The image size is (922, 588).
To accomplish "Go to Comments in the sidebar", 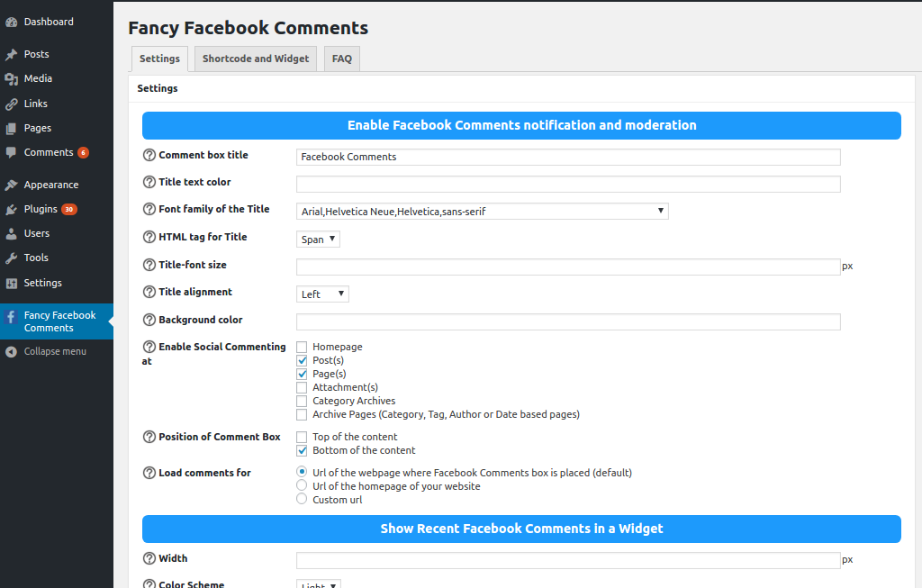I will (49, 153).
